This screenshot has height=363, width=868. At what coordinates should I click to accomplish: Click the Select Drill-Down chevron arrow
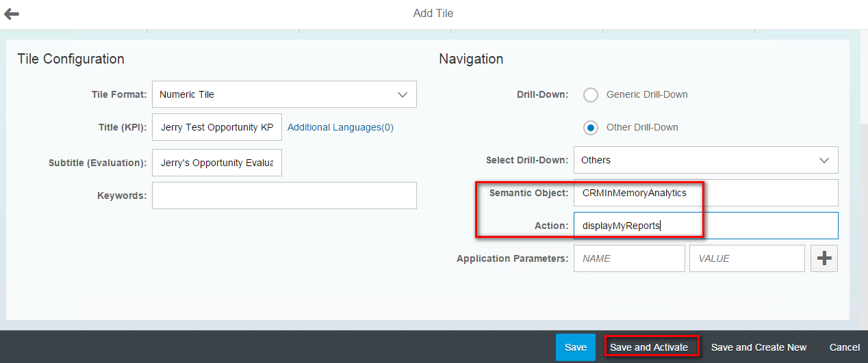pyautogui.click(x=824, y=160)
